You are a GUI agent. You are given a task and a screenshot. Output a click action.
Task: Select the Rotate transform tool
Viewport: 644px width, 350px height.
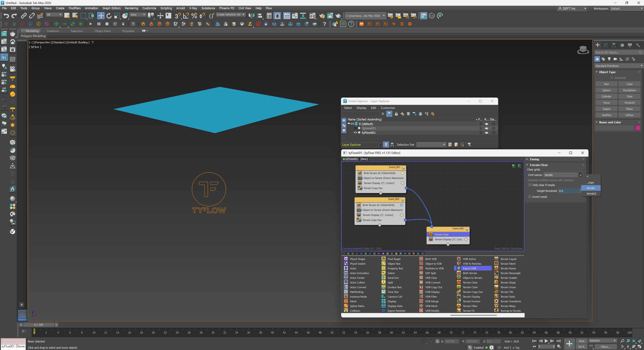coord(109,16)
